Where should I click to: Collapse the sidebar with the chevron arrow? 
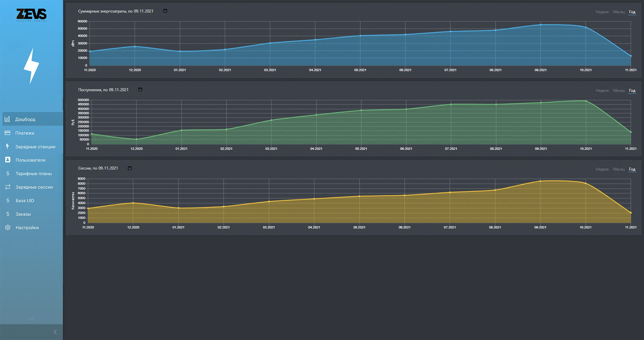click(55, 332)
